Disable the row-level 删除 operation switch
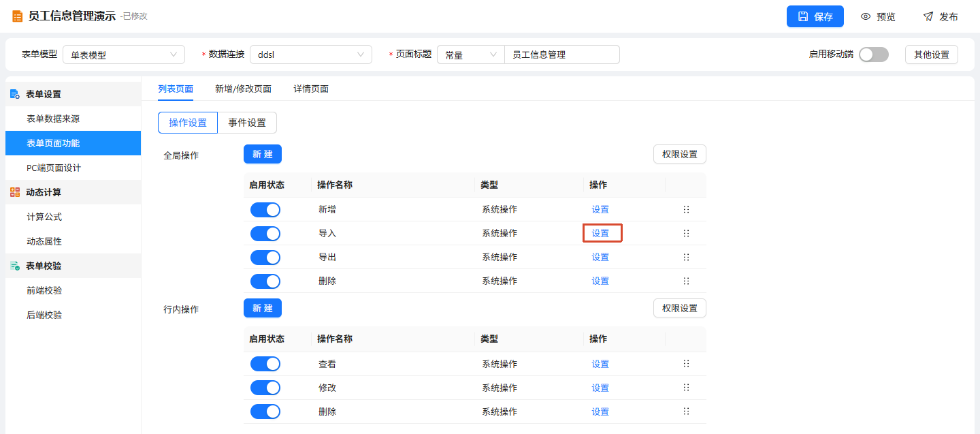Viewport: 980px width, 434px height. click(x=265, y=412)
